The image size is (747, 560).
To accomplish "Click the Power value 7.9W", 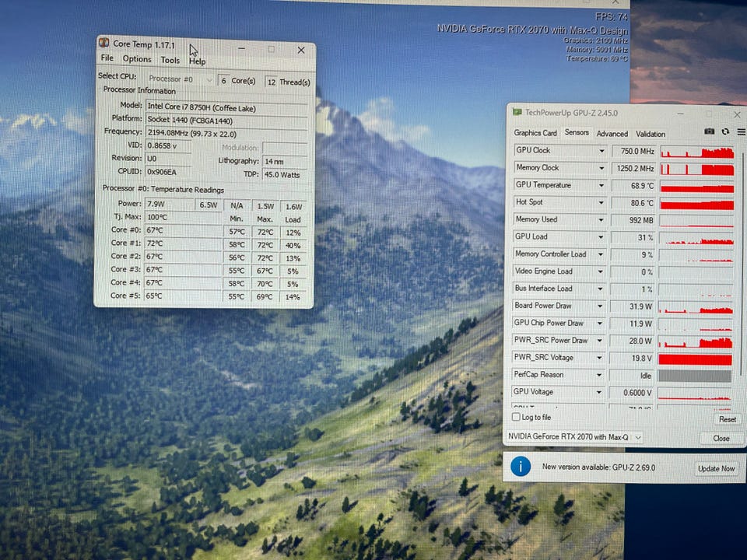I will (x=169, y=204).
